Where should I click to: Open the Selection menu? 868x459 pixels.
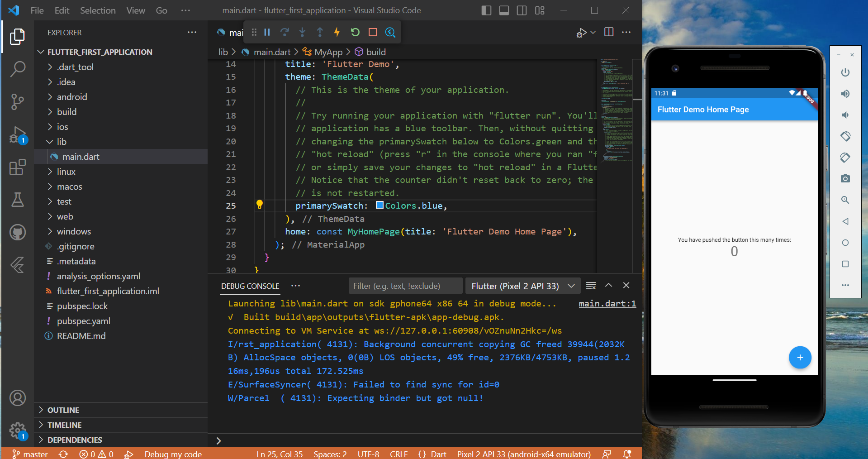pyautogui.click(x=98, y=10)
